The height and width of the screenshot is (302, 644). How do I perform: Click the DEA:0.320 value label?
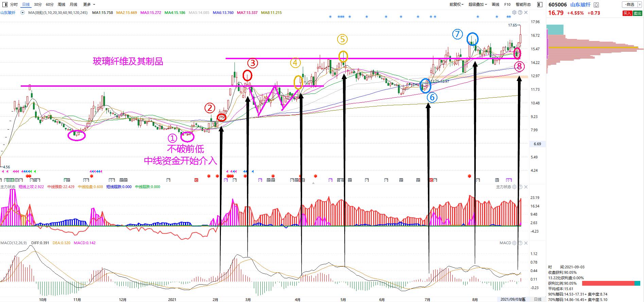pos(62,243)
